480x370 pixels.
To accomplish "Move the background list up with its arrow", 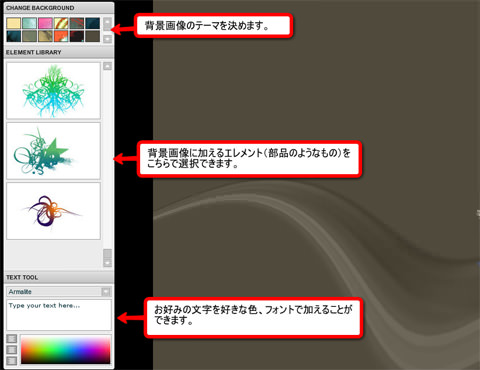I will [107, 22].
